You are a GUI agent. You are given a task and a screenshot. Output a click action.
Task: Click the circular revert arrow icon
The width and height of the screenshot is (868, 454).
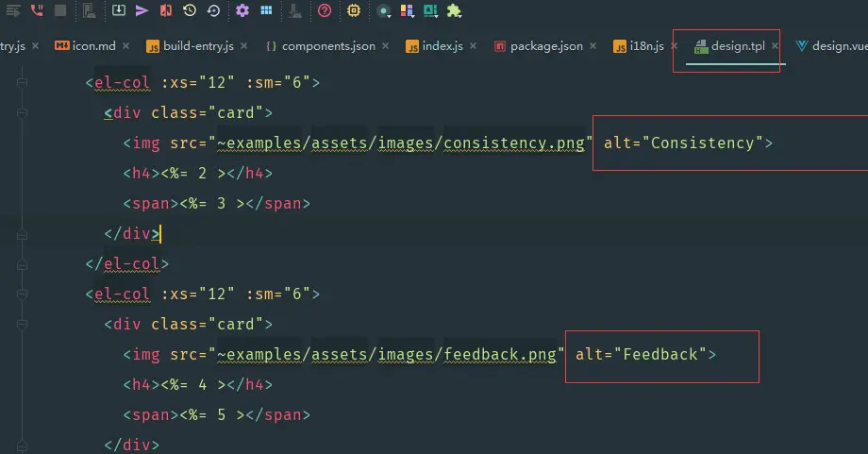coord(213,10)
